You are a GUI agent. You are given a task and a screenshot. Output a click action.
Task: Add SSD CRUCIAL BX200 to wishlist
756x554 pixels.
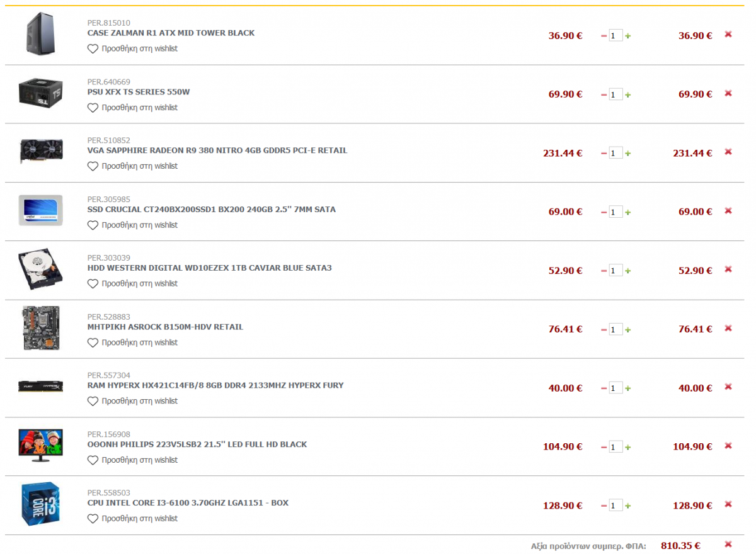pos(132,225)
